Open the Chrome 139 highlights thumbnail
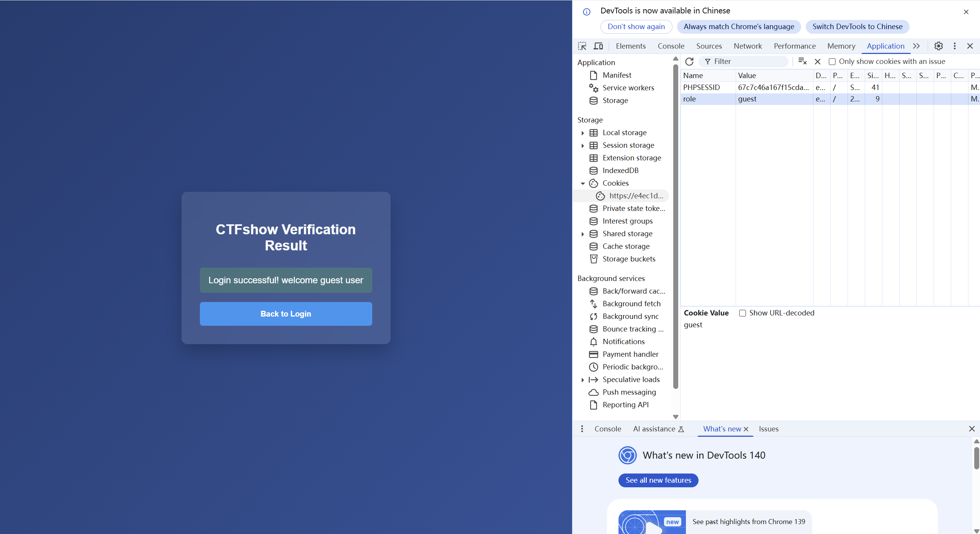Image resolution: width=980 pixels, height=534 pixels. click(x=652, y=522)
